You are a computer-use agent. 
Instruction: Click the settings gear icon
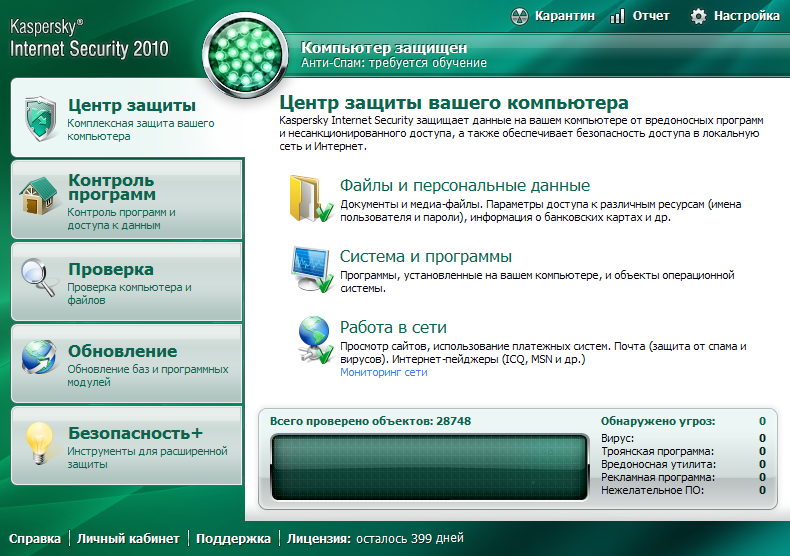pos(698,16)
